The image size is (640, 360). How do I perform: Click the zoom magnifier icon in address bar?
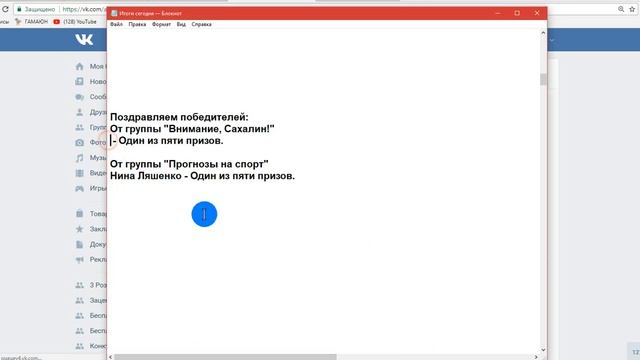(x=621, y=9)
